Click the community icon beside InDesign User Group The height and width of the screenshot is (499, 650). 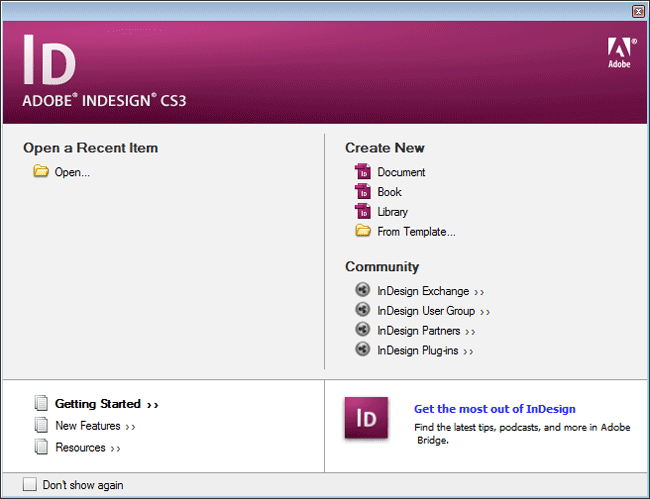coord(362,309)
